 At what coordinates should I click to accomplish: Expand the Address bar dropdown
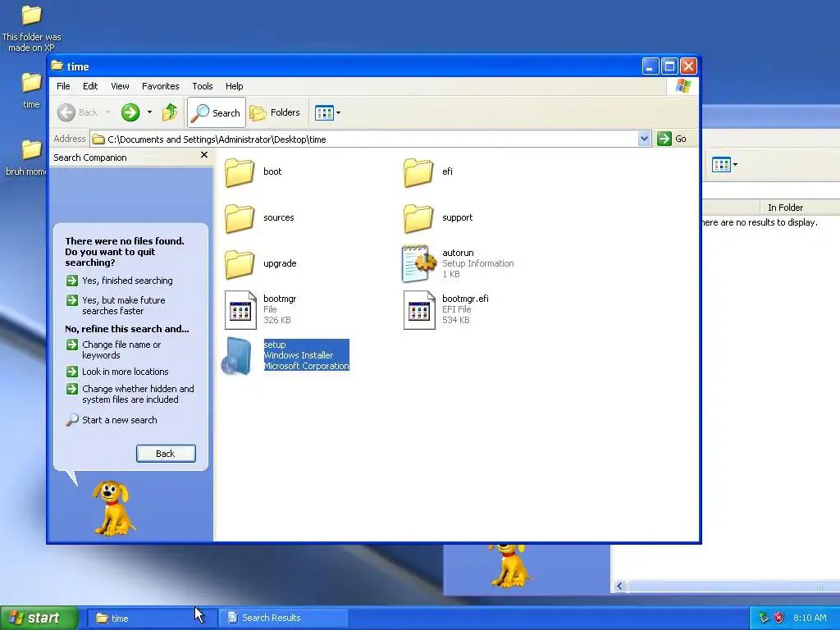[x=644, y=139]
